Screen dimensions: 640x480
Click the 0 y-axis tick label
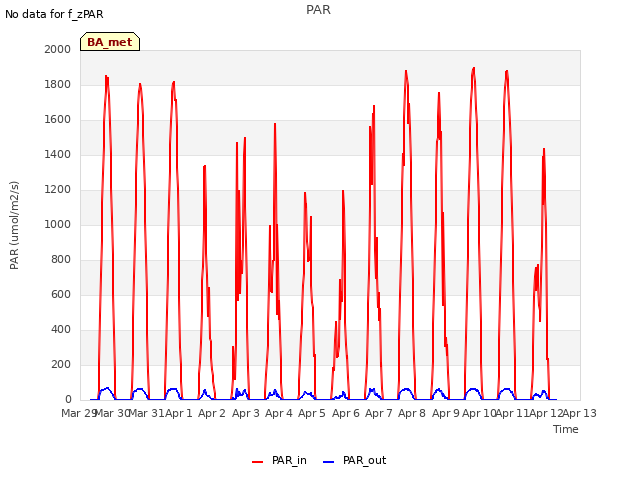68,400
